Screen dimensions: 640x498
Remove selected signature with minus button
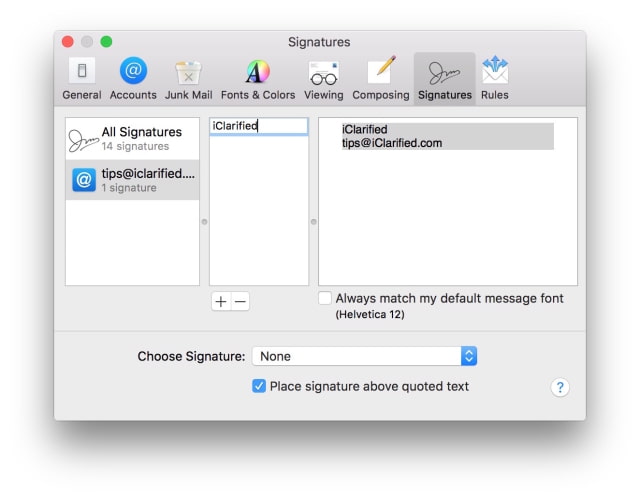click(x=240, y=302)
